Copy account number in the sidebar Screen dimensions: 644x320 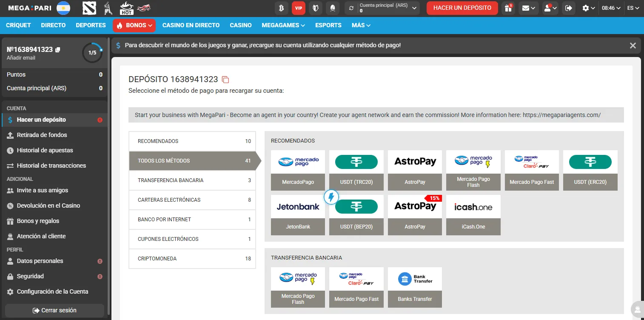point(58,50)
